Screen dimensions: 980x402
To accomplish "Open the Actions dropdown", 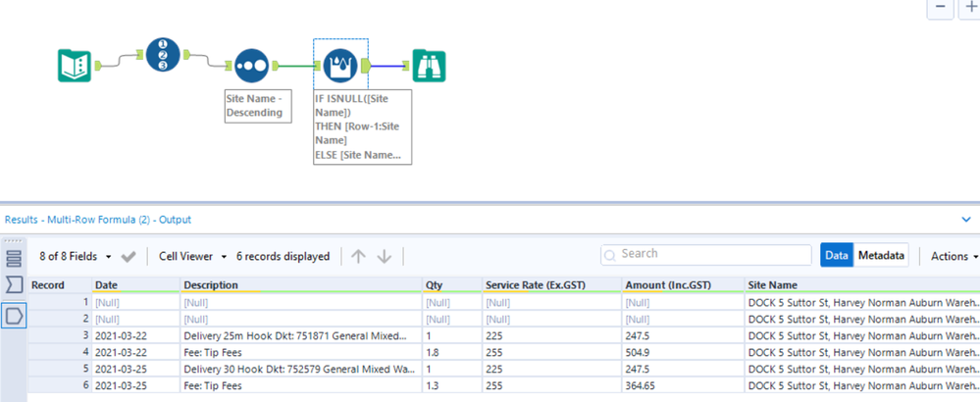I will pos(954,256).
